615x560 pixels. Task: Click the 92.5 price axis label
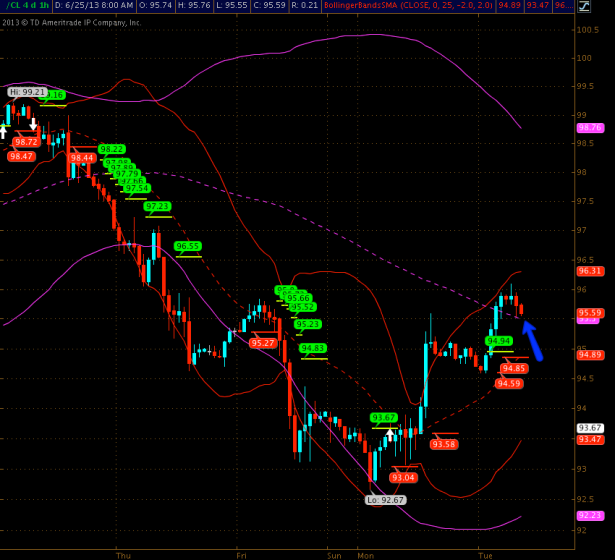587,499
